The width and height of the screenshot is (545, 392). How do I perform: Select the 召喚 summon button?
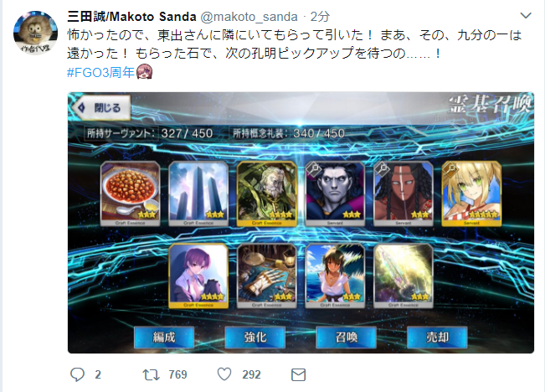(347, 337)
